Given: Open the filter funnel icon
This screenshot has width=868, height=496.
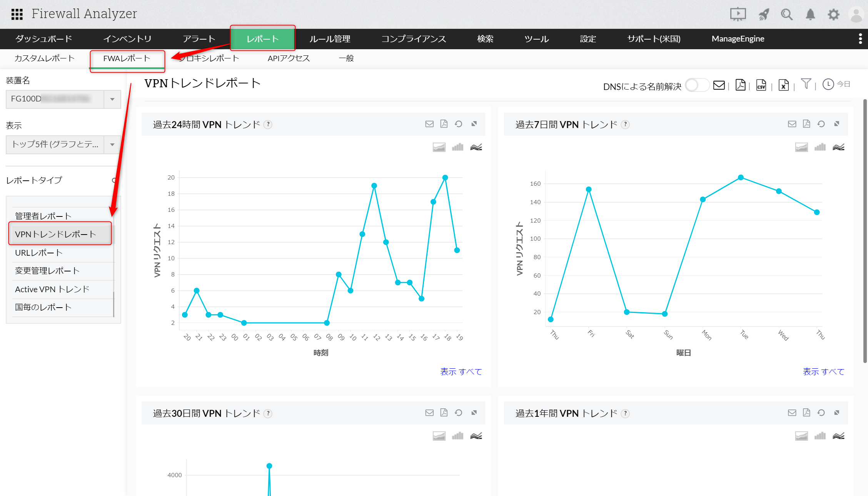Looking at the screenshot, I should coord(806,84).
